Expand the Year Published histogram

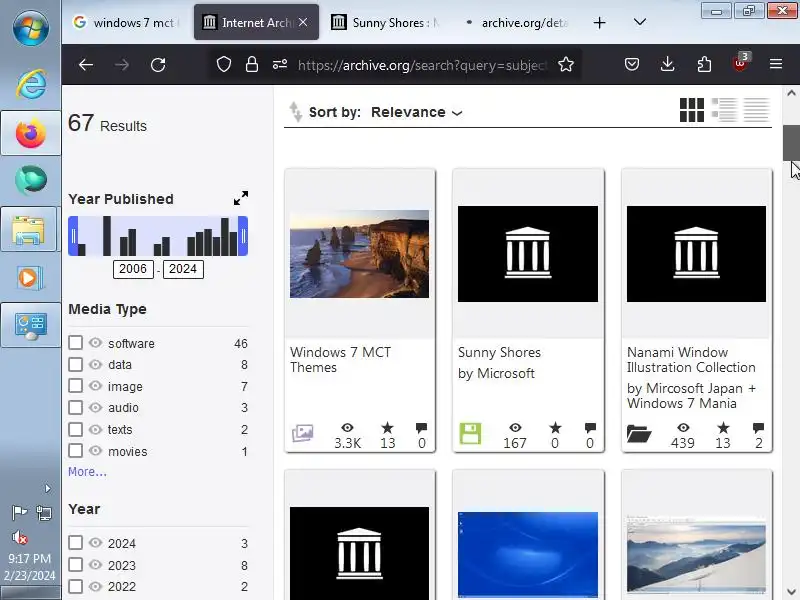(x=241, y=198)
